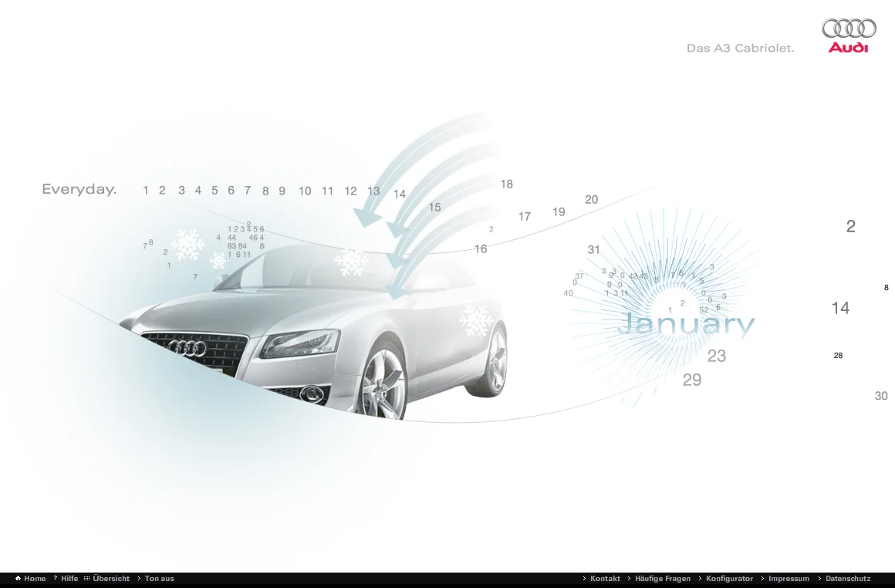Toggle day 31 in the calendar
Screen dimensions: 895x588
click(x=594, y=249)
